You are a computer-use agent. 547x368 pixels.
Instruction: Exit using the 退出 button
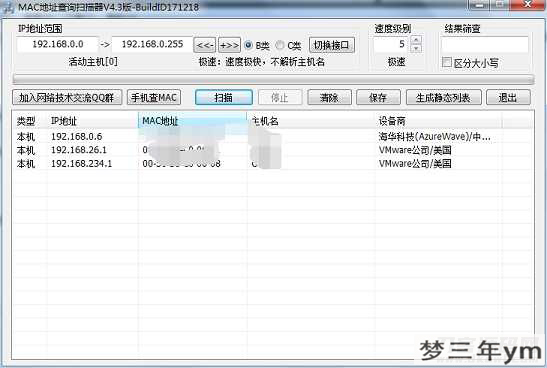pos(508,97)
